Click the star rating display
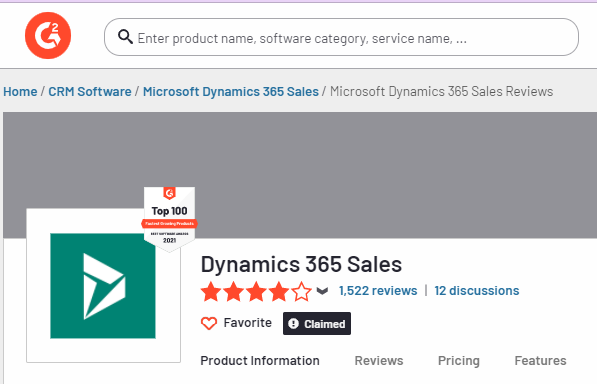The image size is (597, 384). pos(256,292)
